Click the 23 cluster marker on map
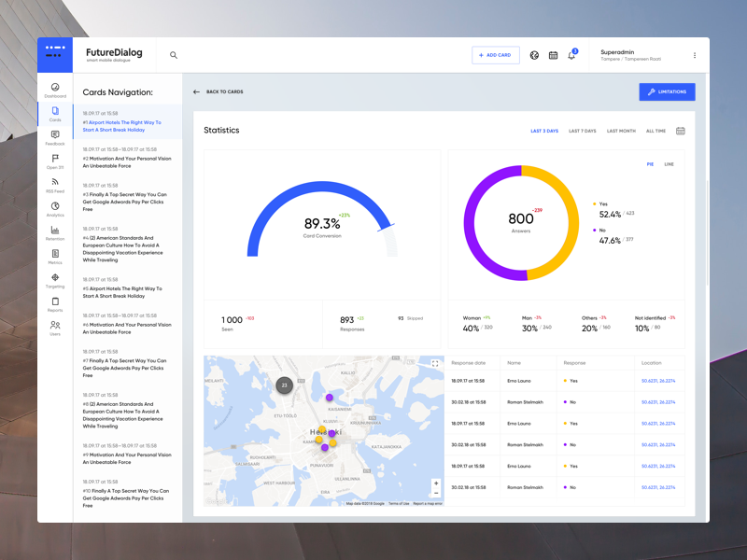 (285, 385)
